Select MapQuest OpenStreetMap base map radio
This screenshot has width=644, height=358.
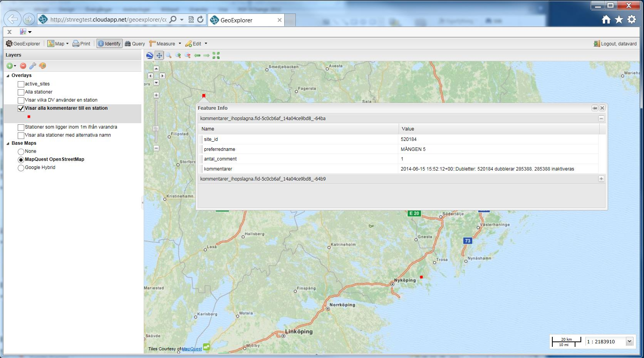(x=21, y=160)
